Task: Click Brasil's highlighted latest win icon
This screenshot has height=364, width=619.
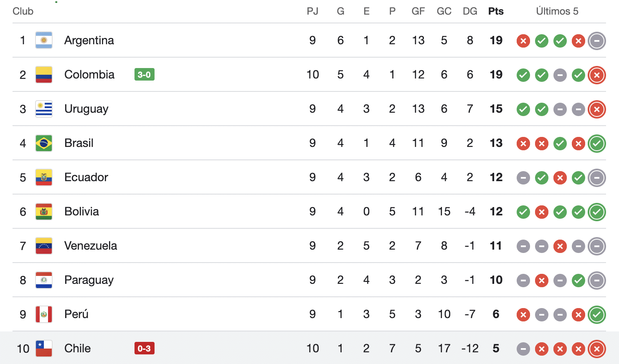Action: click(x=596, y=144)
